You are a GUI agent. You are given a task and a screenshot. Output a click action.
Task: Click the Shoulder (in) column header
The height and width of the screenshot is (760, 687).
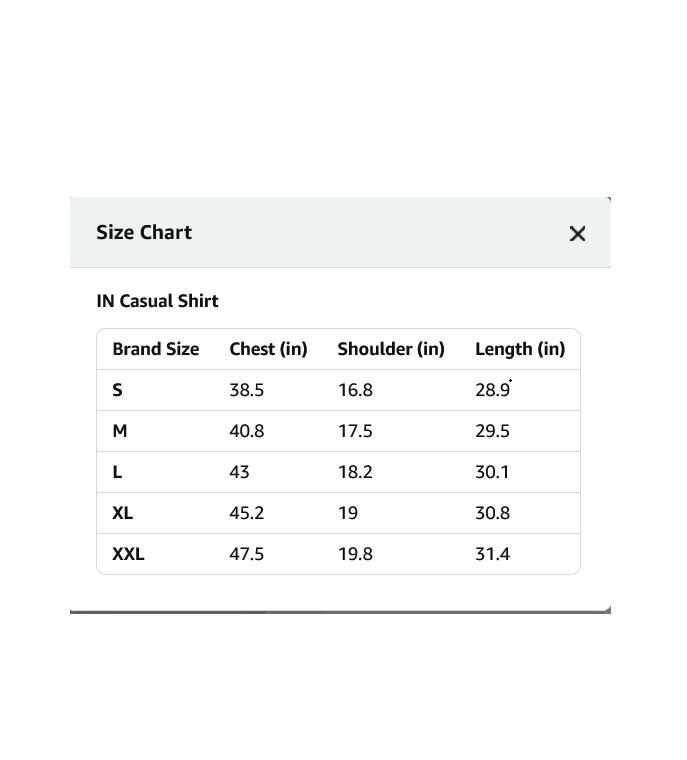click(391, 349)
